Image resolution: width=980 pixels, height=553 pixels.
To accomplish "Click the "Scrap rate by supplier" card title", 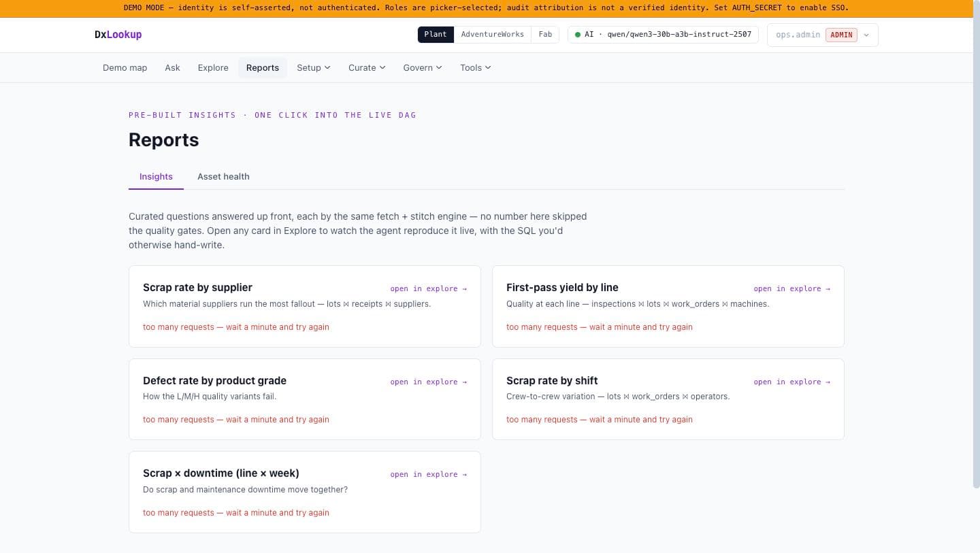I will coord(197,288).
